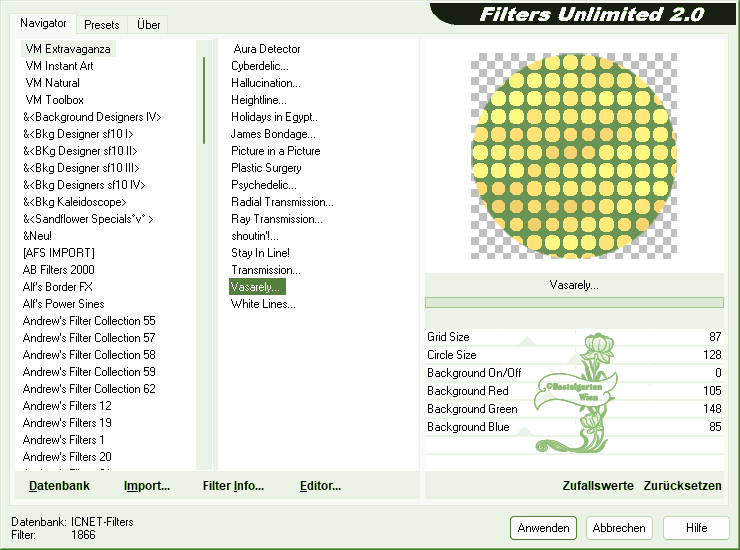Select the highlighted Vasarely... filter
Image resolution: width=740 pixels, height=550 pixels.
(257, 287)
